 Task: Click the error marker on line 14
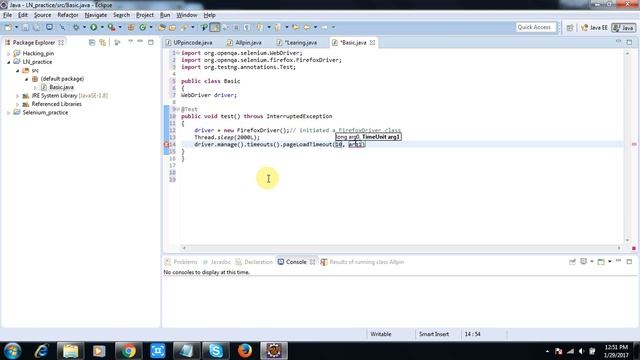167,144
